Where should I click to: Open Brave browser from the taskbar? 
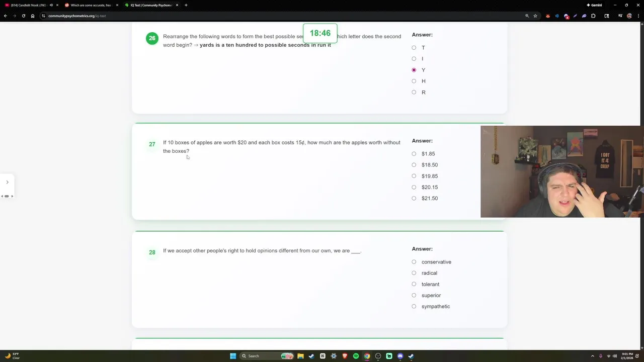click(345, 356)
